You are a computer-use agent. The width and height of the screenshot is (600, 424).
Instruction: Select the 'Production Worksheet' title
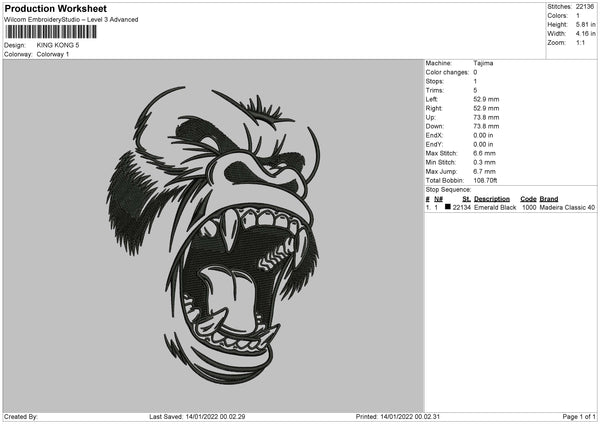55,8
